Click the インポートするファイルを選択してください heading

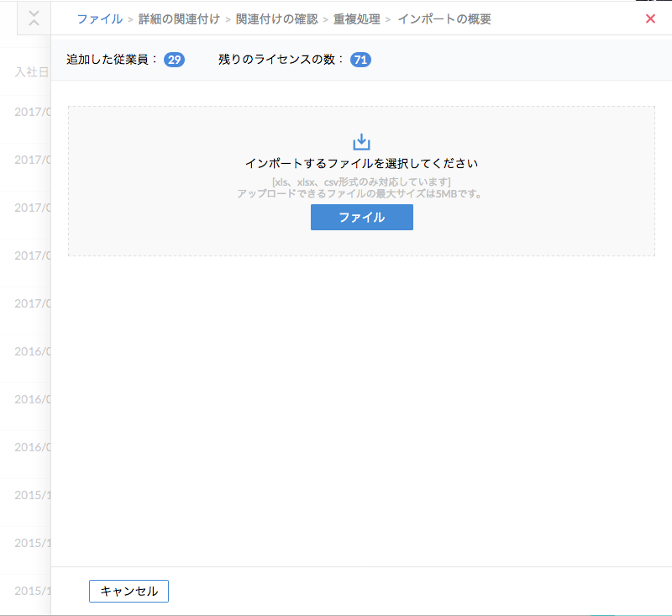pyautogui.click(x=361, y=163)
